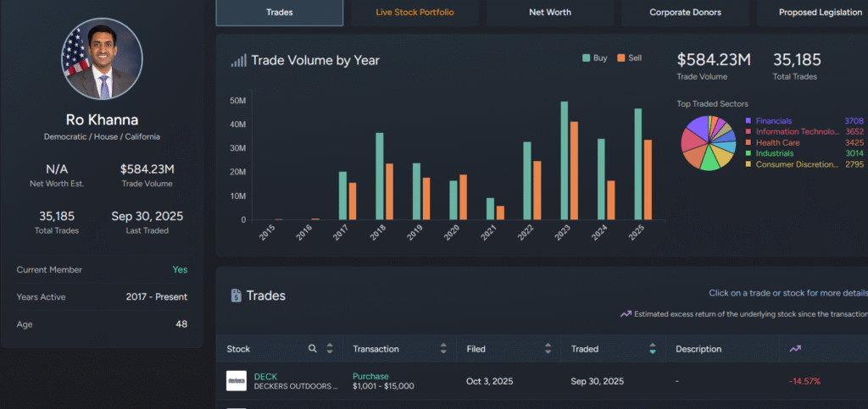Switch to the Live Stock Portfolio tab
868x409 pixels.
pyautogui.click(x=415, y=13)
